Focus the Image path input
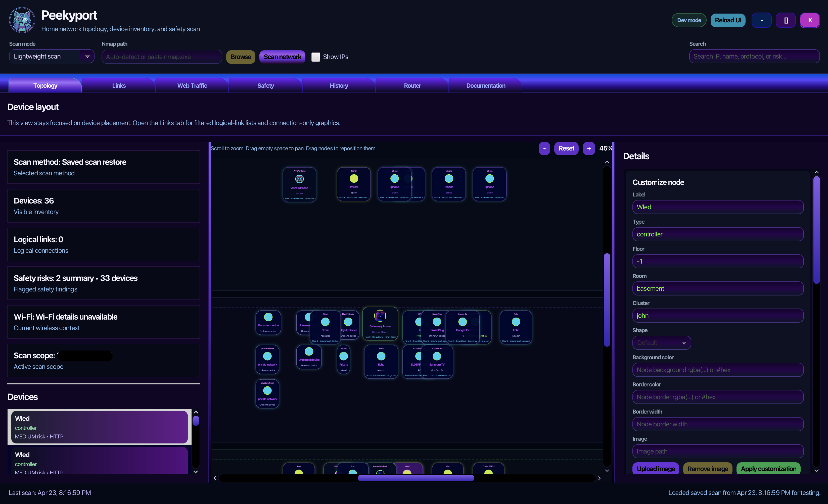This screenshot has width=828, height=504. point(718,451)
